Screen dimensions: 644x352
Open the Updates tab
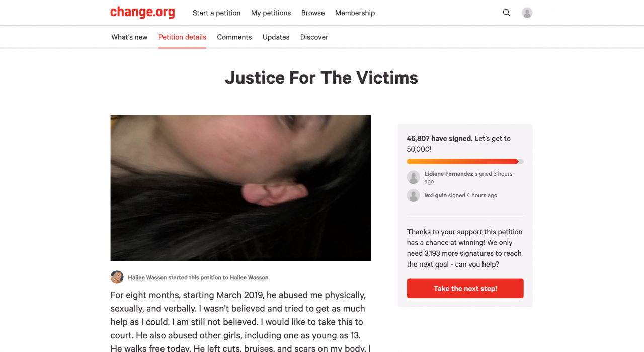tap(276, 37)
